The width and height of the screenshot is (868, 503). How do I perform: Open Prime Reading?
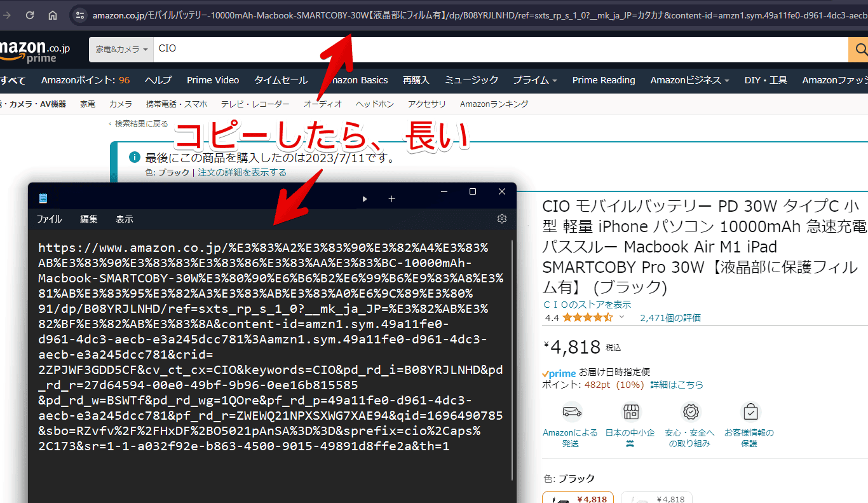click(x=604, y=80)
